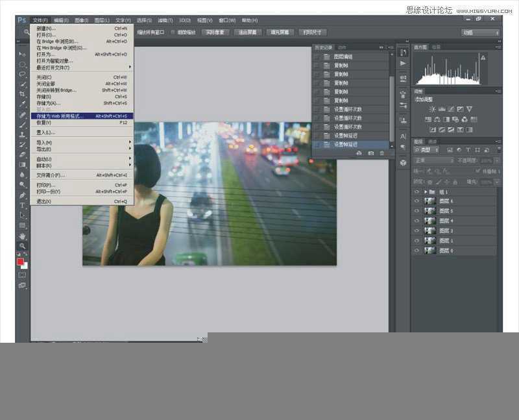Viewport: 519px width, 420px height.
Task: Select the Pen tool
Action: (22, 195)
